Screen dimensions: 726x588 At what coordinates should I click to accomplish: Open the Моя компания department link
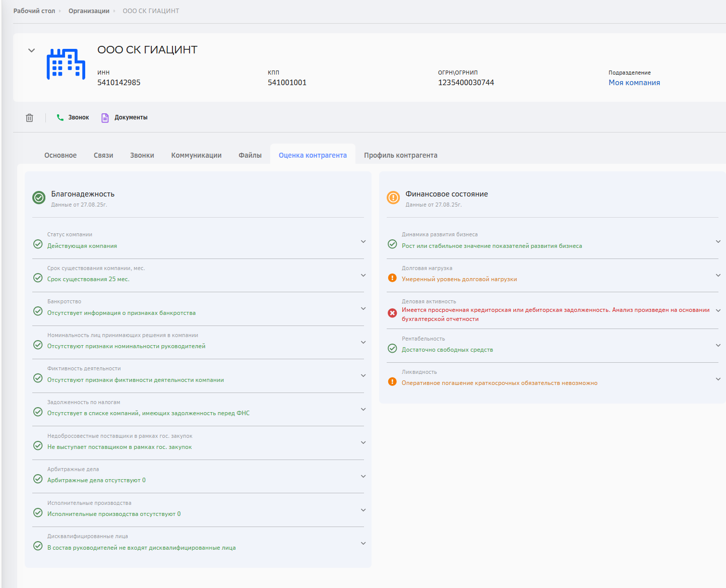[x=634, y=83]
